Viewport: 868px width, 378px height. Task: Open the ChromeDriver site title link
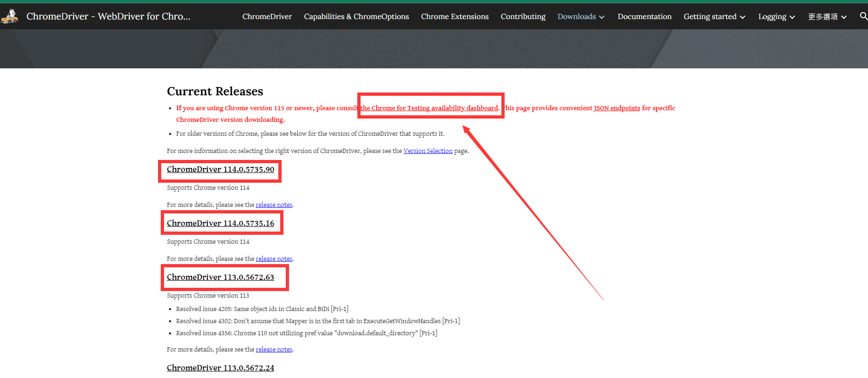coord(108,16)
